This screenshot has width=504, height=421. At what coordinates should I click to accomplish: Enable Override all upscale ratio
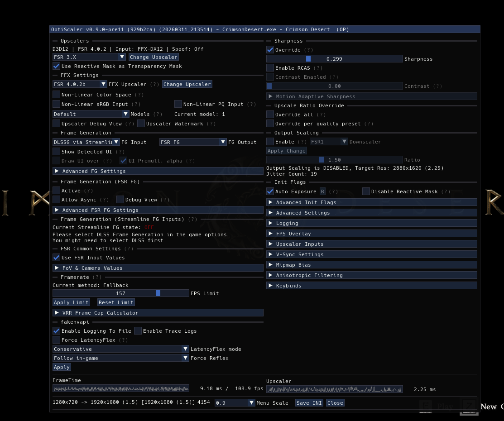[270, 114]
